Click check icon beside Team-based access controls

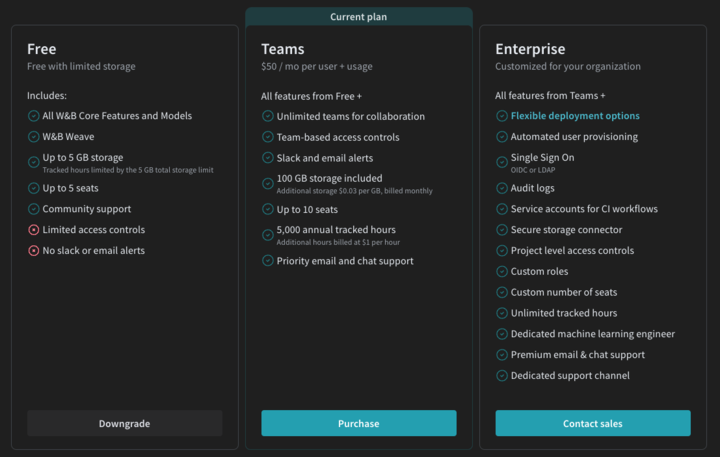[268, 137]
